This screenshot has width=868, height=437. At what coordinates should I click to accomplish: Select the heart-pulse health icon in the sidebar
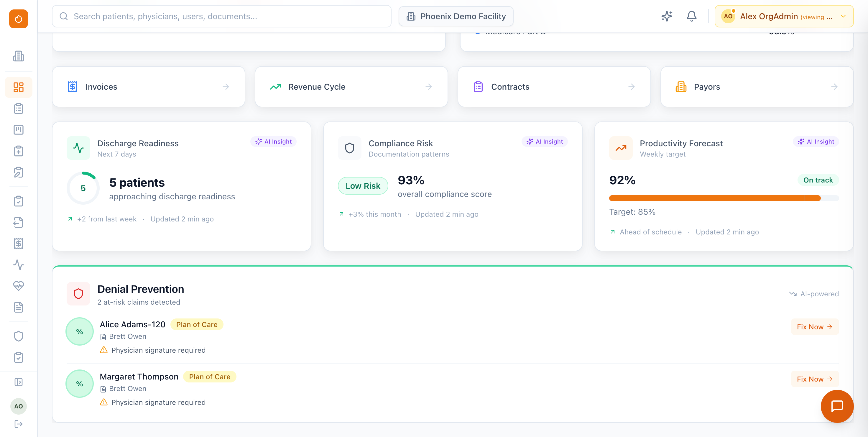[19, 286]
